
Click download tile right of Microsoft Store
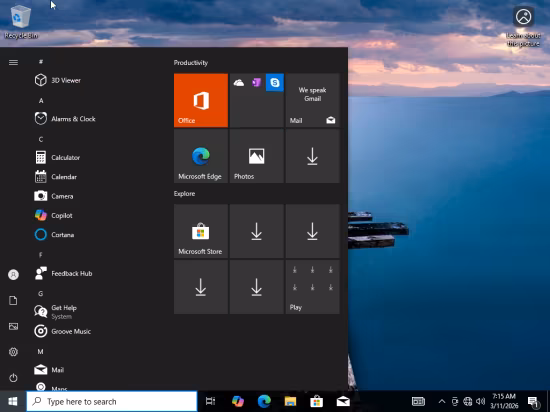pyautogui.click(x=257, y=231)
